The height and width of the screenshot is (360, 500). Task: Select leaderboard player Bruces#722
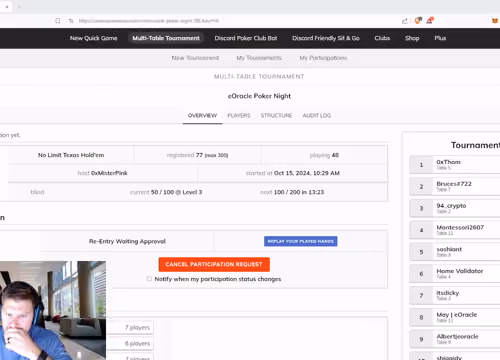click(x=455, y=186)
